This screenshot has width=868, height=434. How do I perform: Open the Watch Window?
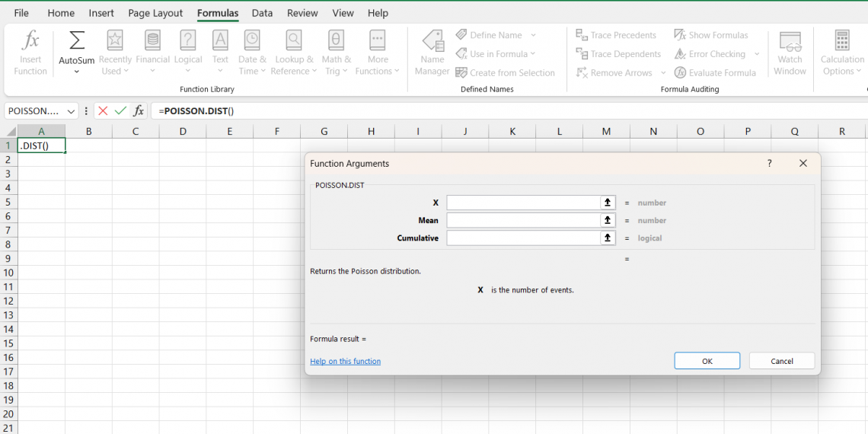point(790,52)
